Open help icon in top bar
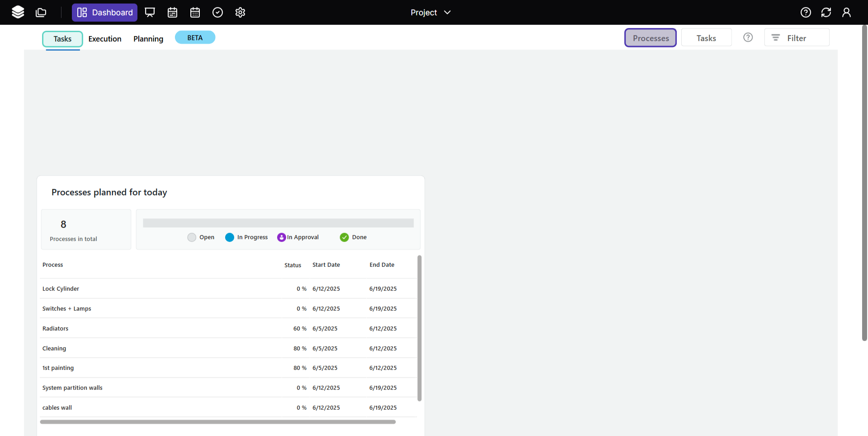868x436 pixels. pyautogui.click(x=806, y=12)
